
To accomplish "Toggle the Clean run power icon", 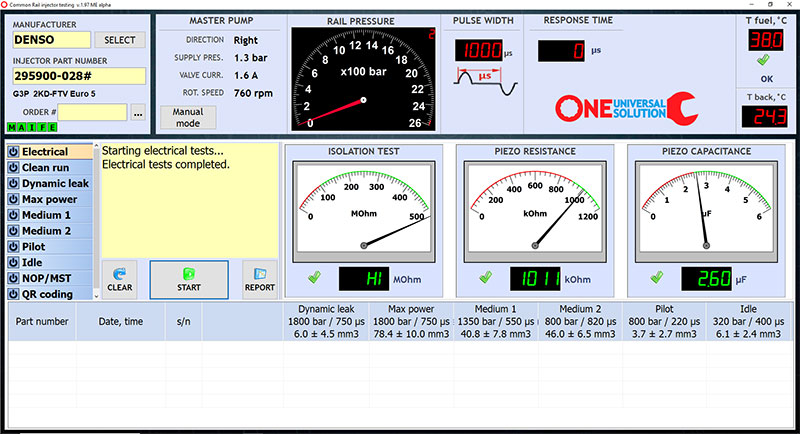I will click(13, 168).
